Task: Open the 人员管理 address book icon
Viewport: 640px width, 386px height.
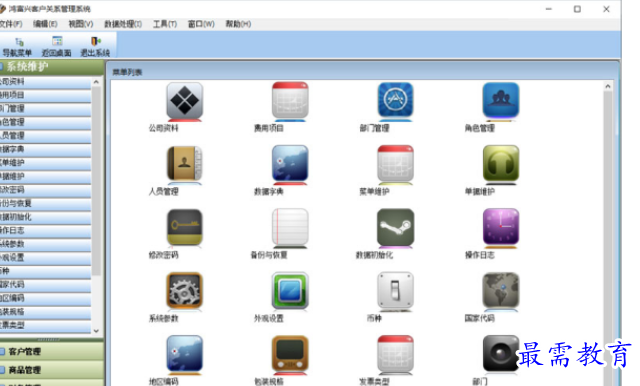Action: click(x=184, y=164)
